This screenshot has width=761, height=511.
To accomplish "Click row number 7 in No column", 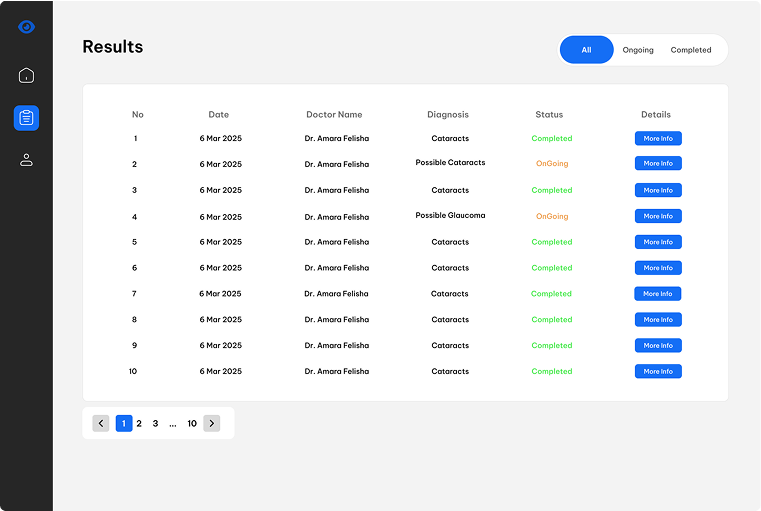I will 134,294.
